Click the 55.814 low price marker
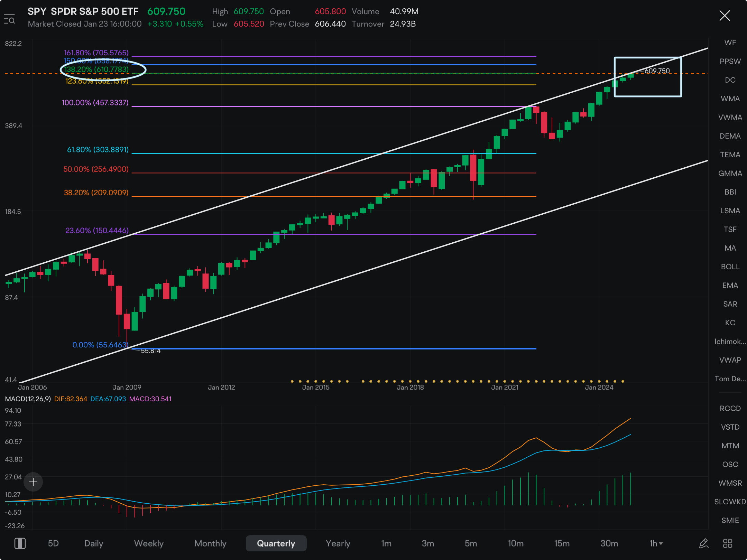747x560 pixels. pyautogui.click(x=151, y=351)
